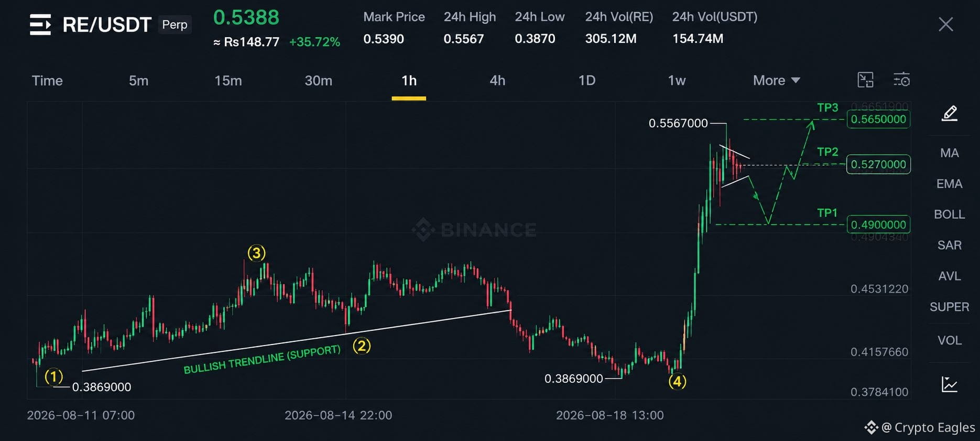Open the chart layout split icon
980x441 pixels.
coord(865,80)
